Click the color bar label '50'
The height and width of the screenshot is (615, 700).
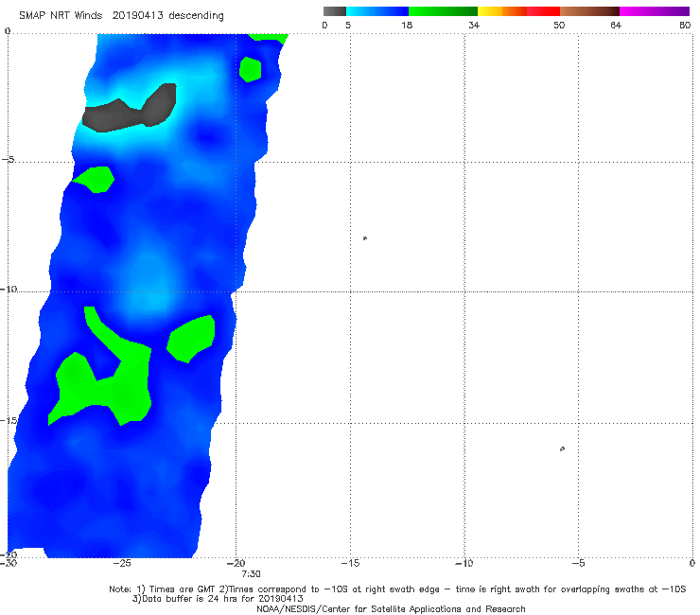tap(559, 25)
